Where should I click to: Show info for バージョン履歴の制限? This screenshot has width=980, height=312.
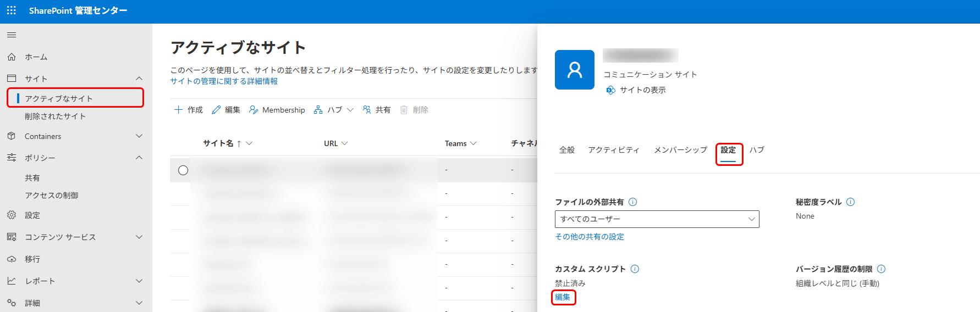881,269
